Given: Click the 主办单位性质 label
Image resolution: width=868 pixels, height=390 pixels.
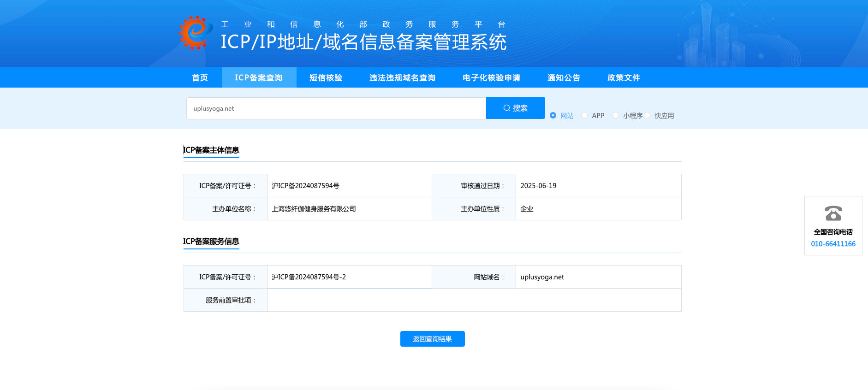Looking at the screenshot, I should tap(482, 209).
